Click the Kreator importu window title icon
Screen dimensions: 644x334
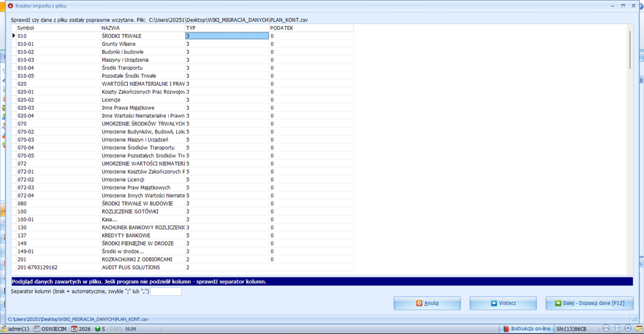(10, 6)
